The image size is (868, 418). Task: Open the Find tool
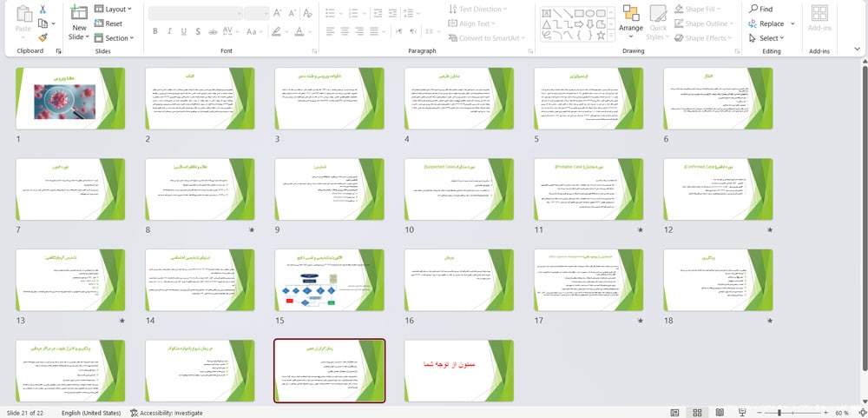(761, 9)
